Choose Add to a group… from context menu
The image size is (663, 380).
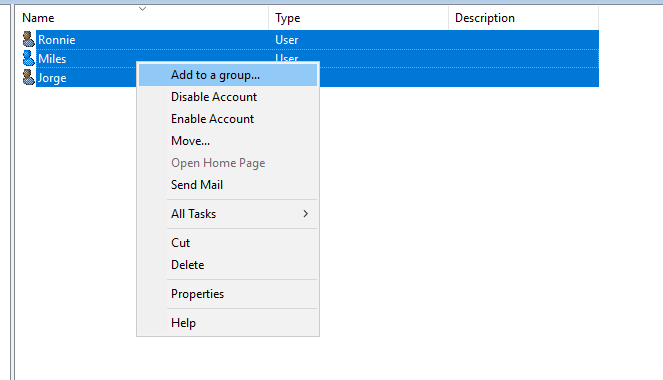click(228, 75)
